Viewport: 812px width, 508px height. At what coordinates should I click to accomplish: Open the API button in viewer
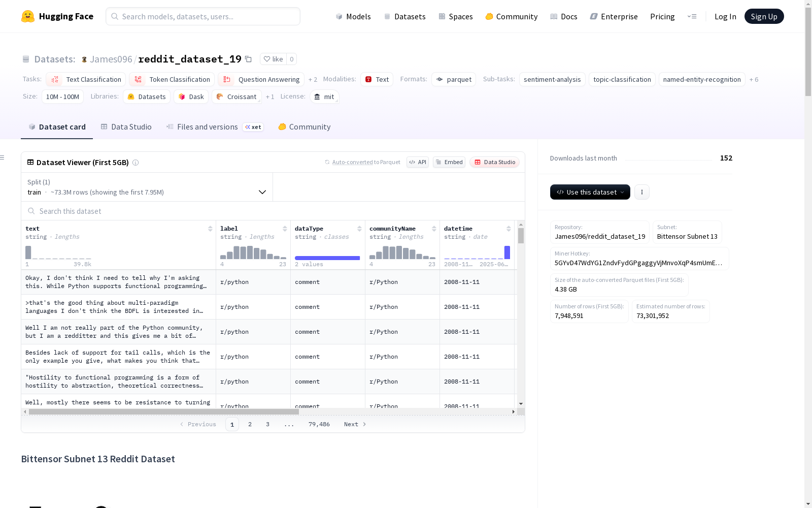coord(418,162)
